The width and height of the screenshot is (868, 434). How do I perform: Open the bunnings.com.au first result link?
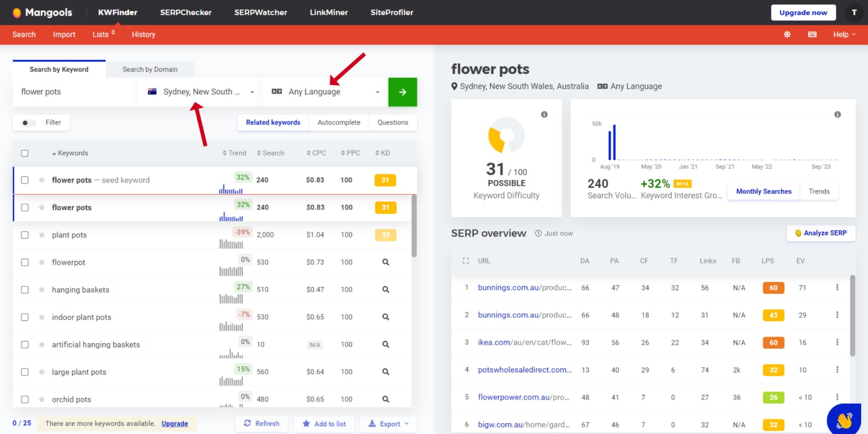[x=524, y=287]
